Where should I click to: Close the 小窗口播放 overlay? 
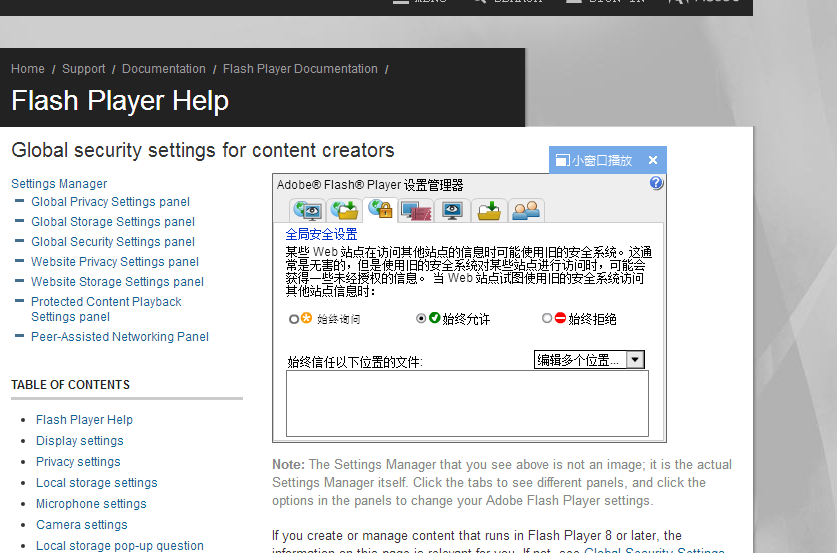click(x=653, y=160)
